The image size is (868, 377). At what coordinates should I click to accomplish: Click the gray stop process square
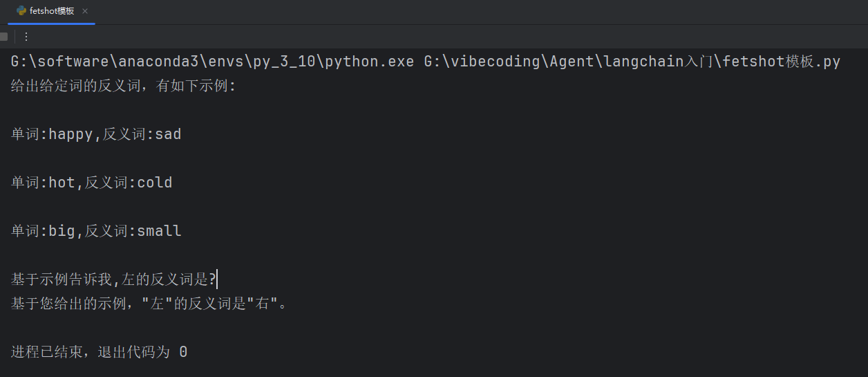tap(3, 37)
